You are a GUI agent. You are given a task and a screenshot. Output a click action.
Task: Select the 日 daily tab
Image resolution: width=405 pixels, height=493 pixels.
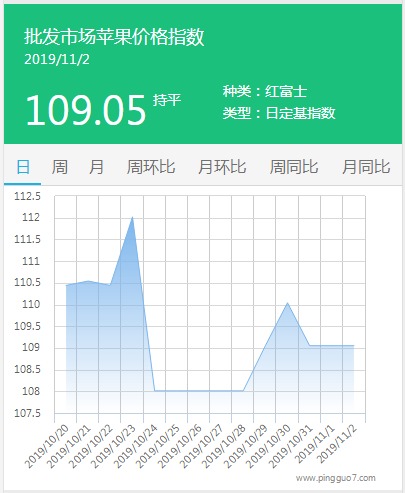tap(23, 167)
